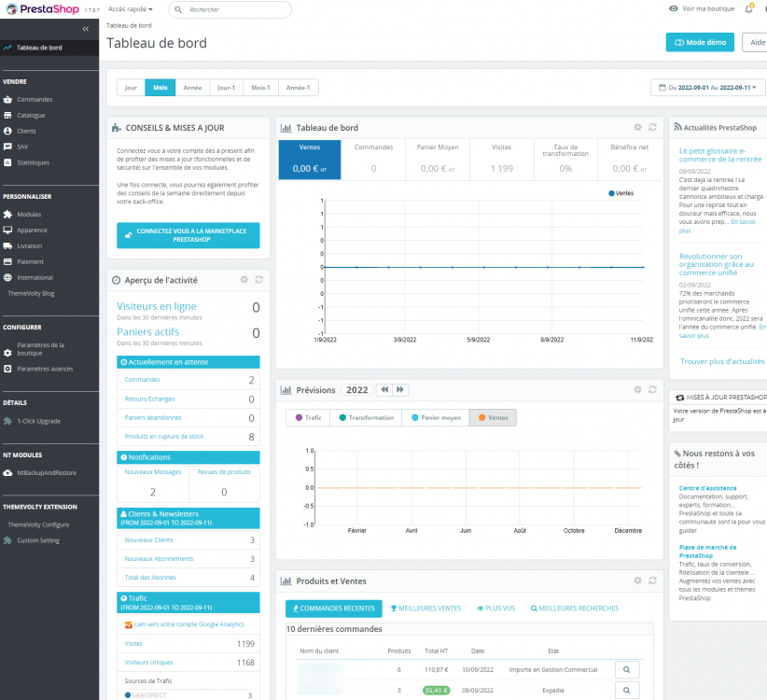View details of the 110,87 € order
The image size is (767, 700).
627,670
